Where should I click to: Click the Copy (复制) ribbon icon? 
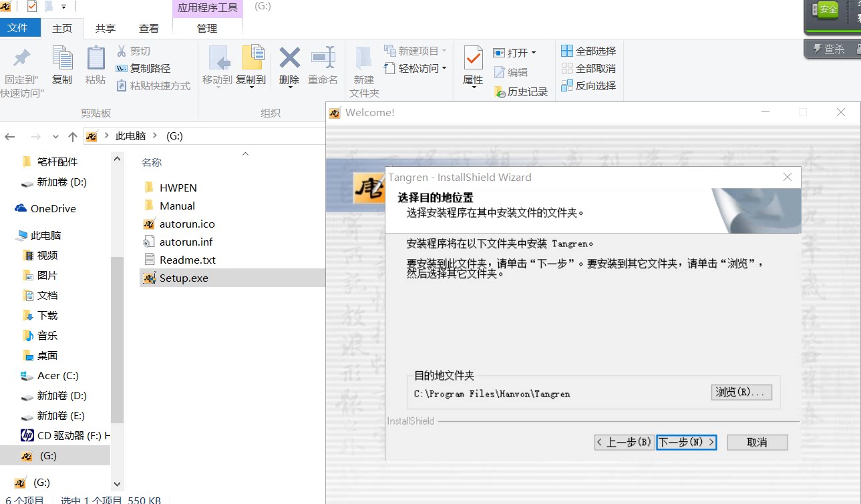(62, 66)
